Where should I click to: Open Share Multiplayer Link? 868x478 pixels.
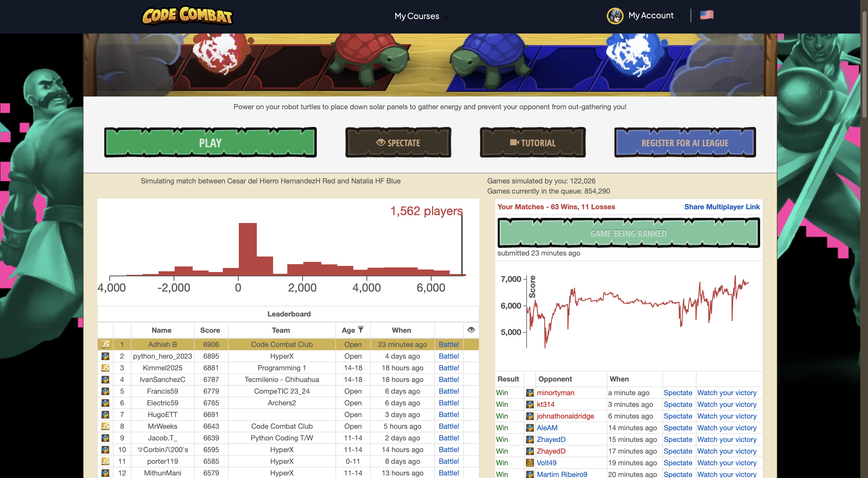click(722, 207)
